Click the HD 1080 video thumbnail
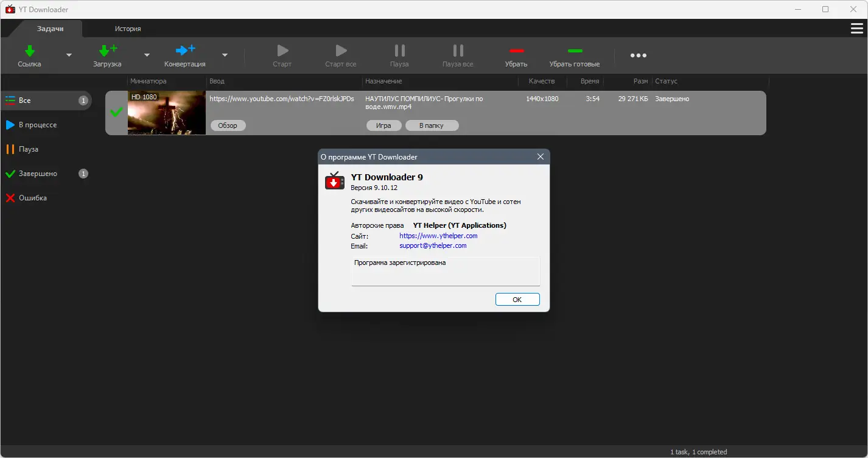Screen dimensions: 868x458 tap(167, 113)
